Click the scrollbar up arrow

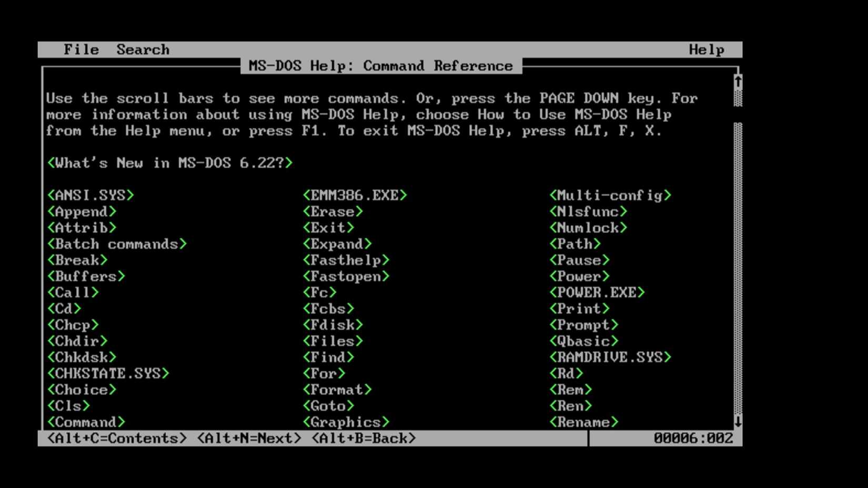738,80
